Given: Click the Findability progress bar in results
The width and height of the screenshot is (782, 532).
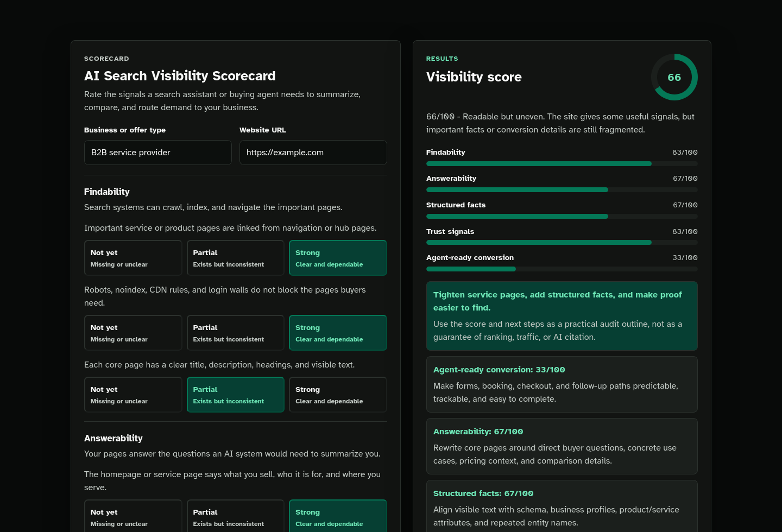Looking at the screenshot, I should tap(562, 163).
